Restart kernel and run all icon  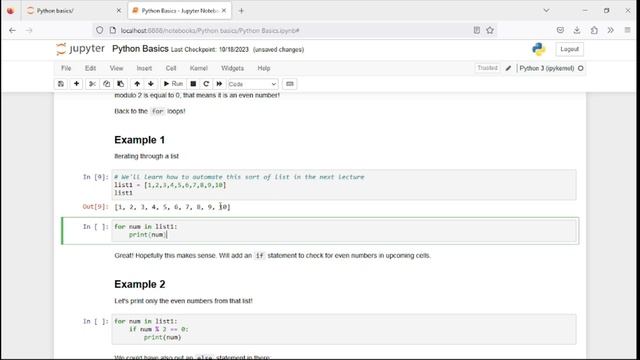coord(219,84)
